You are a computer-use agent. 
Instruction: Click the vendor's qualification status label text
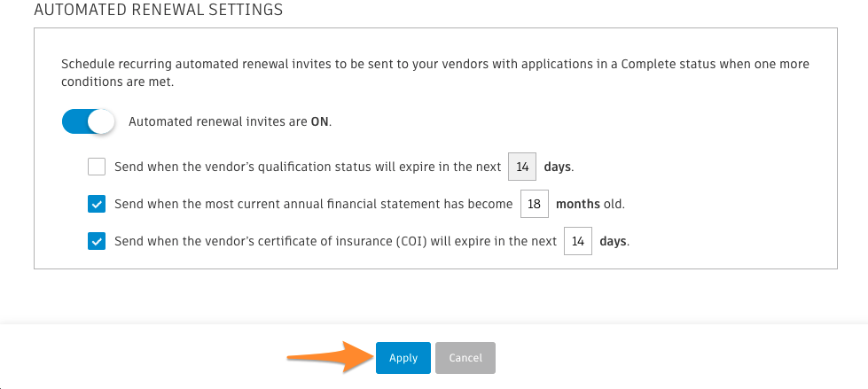(307, 167)
